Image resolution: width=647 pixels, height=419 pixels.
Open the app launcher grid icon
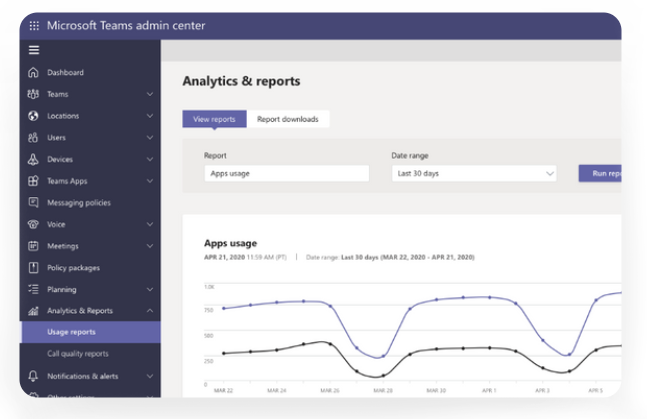[34, 26]
